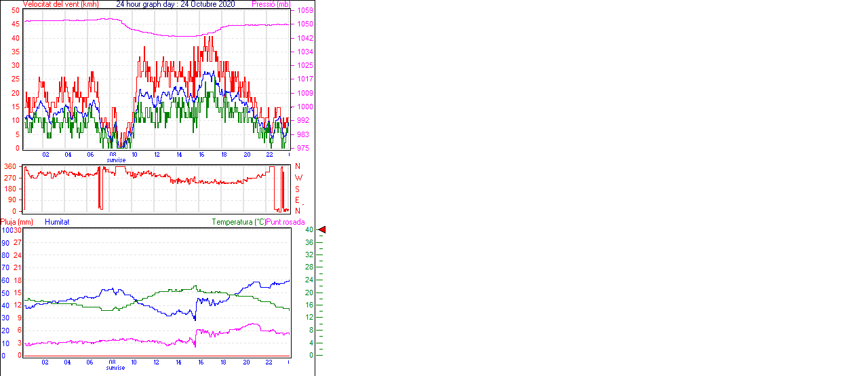The height and width of the screenshot is (376, 868).
Task: Click the 'Pressió (mb)' axis label
Action: pyautogui.click(x=271, y=4)
